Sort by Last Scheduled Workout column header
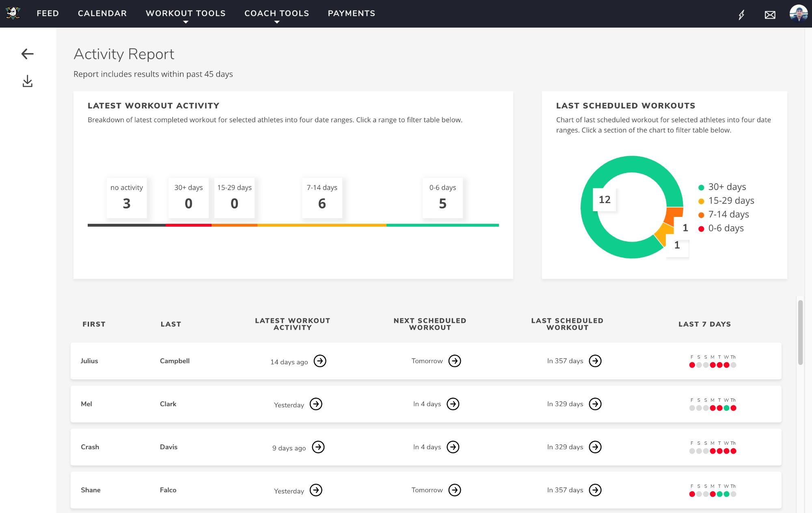 [x=567, y=324]
